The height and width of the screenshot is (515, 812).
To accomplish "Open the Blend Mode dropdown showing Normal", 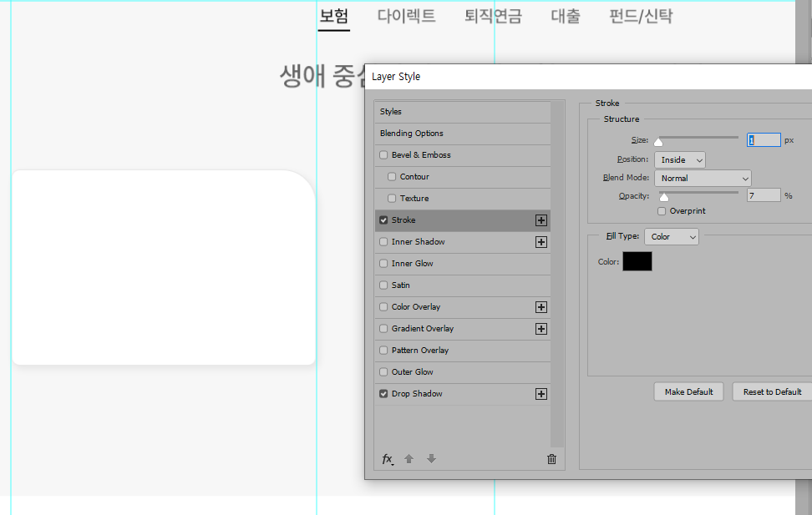I will (x=703, y=178).
